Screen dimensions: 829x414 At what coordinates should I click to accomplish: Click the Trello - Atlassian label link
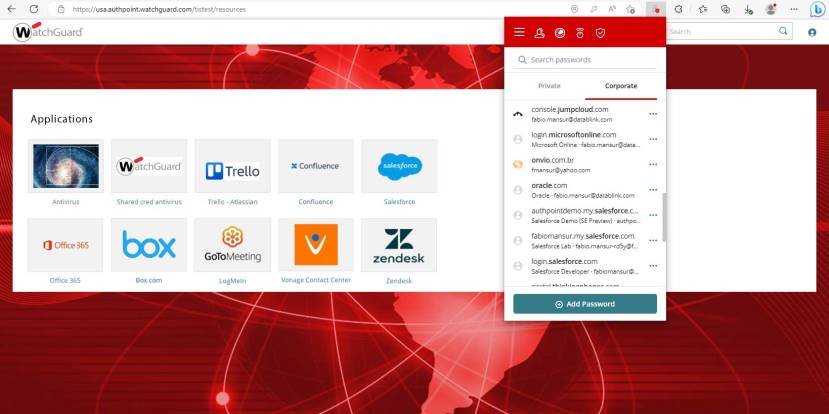click(x=233, y=202)
